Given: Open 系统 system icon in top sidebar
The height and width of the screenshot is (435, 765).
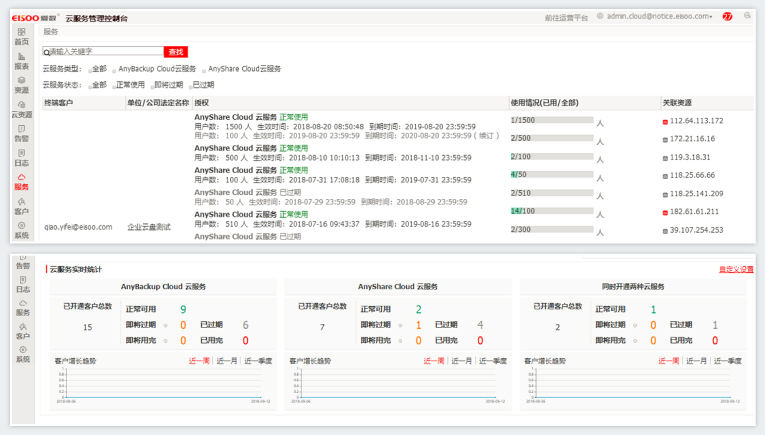Looking at the screenshot, I should tap(21, 229).
